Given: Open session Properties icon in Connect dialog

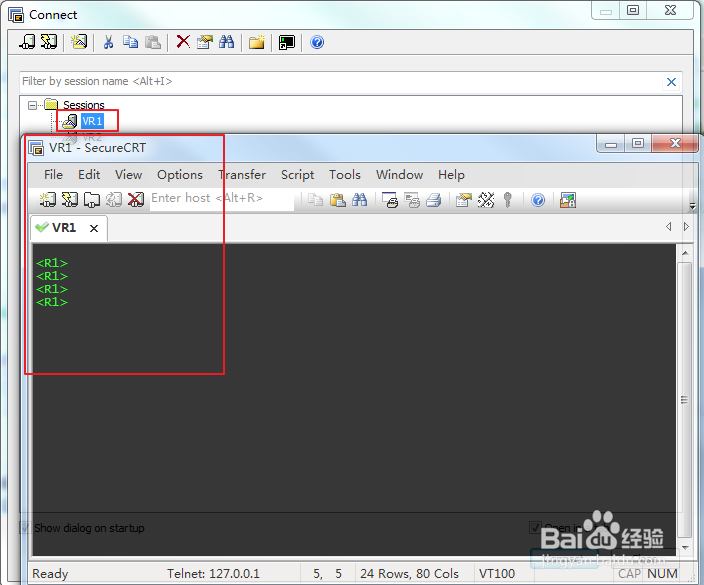Looking at the screenshot, I should [204, 42].
